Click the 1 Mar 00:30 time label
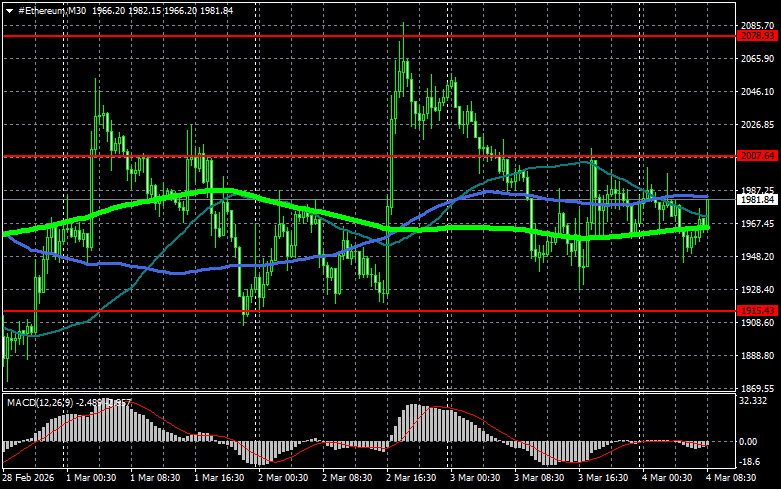Viewport: 781px width, 489px height. [91, 478]
